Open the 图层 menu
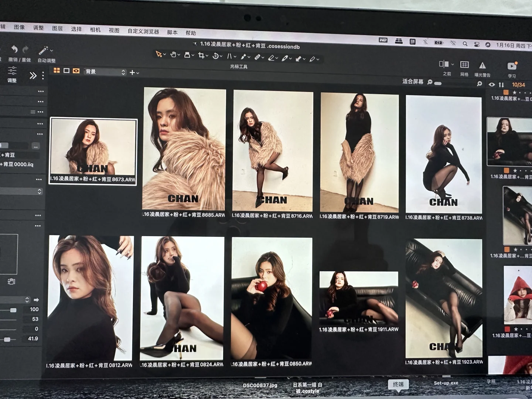The height and width of the screenshot is (399, 532). [x=57, y=28]
